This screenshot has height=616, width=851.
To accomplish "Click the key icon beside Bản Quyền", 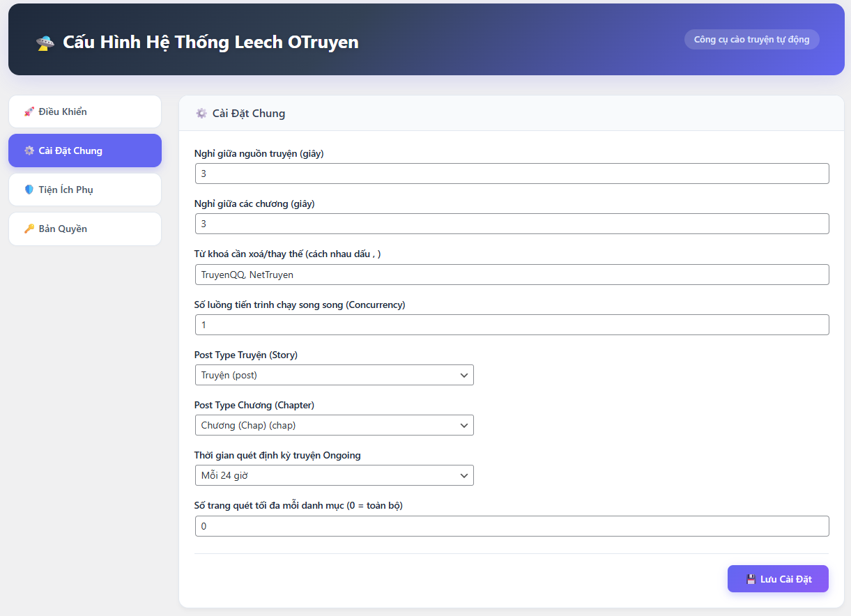I will (29, 229).
